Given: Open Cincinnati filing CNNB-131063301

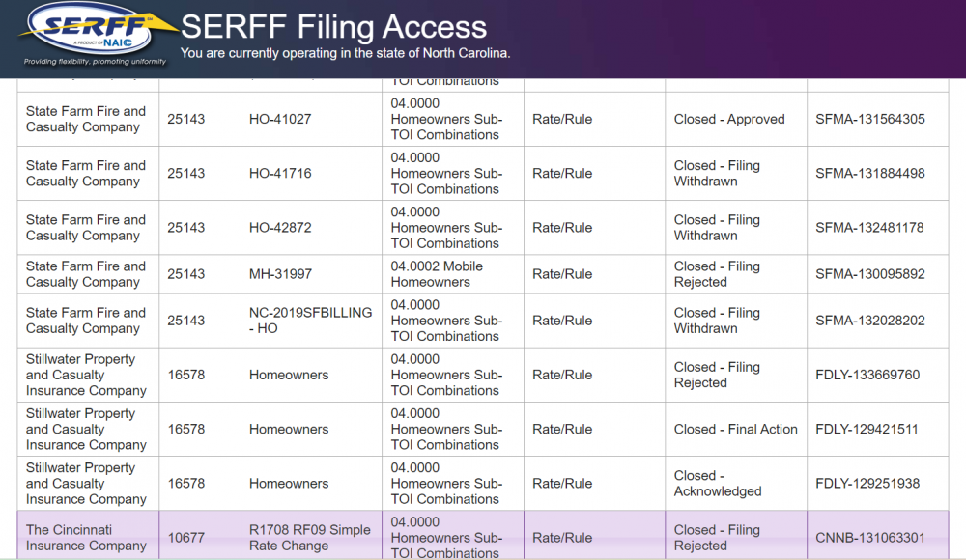Looking at the screenshot, I should (869, 538).
